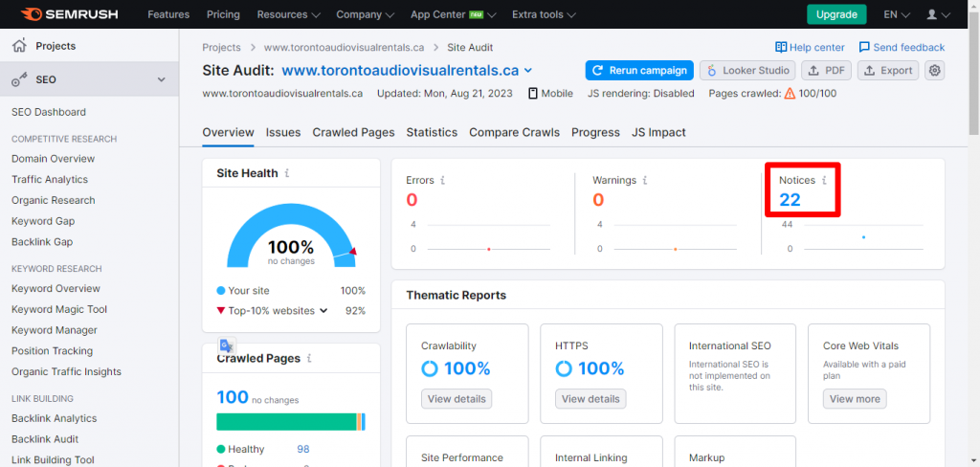The image size is (980, 467).
Task: Click the domain breadcrumb link
Action: (345, 48)
